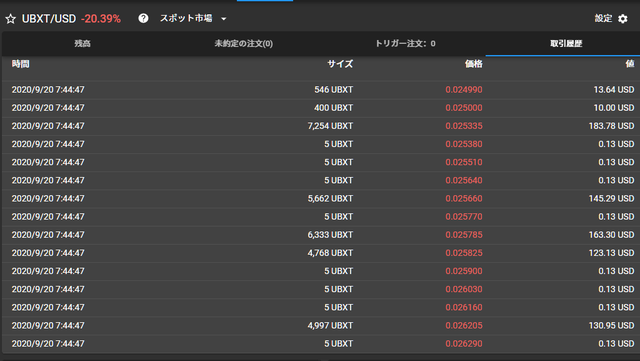The width and height of the screenshot is (640, 361).
Task: Select the 5,662 UBXT size cell
Action: 330,198
